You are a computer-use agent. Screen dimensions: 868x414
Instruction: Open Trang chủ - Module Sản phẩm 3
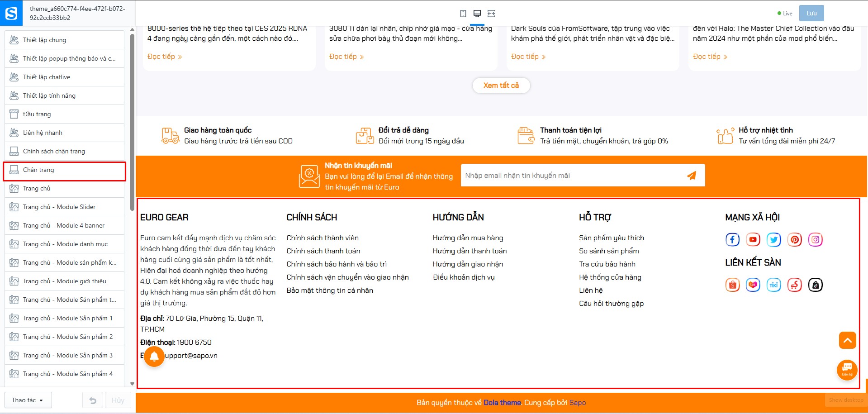[x=64, y=355]
